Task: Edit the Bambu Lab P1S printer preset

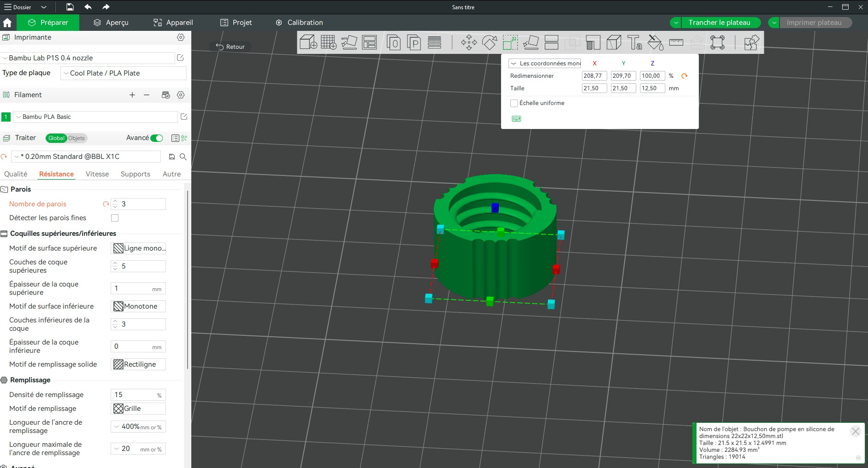Action: click(180, 58)
